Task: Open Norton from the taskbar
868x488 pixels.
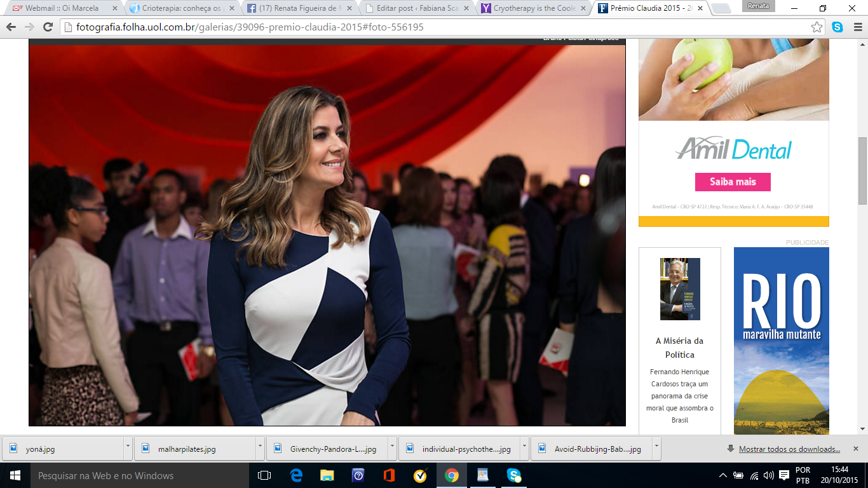Action: click(420, 475)
